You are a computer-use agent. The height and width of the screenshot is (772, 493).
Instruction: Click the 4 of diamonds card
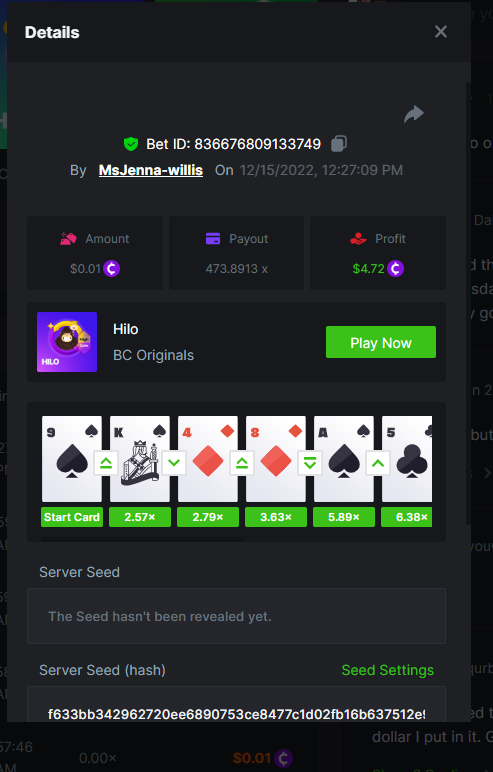(208, 459)
